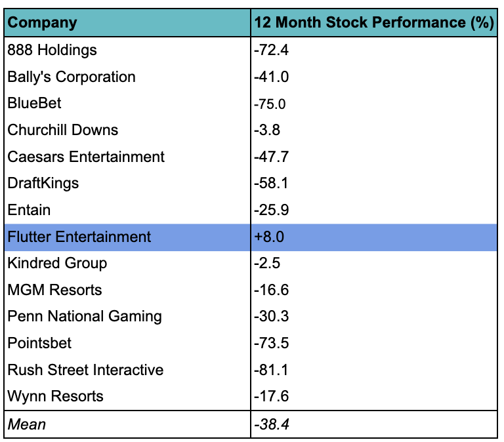
Task: Click the Caesars Entertainment cell
Action: coord(86,157)
